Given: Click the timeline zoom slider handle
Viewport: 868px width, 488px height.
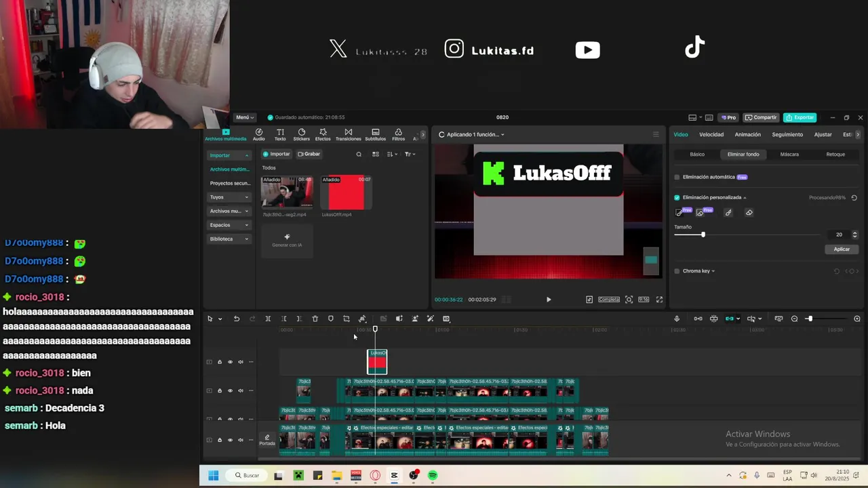Looking at the screenshot, I should (x=809, y=319).
